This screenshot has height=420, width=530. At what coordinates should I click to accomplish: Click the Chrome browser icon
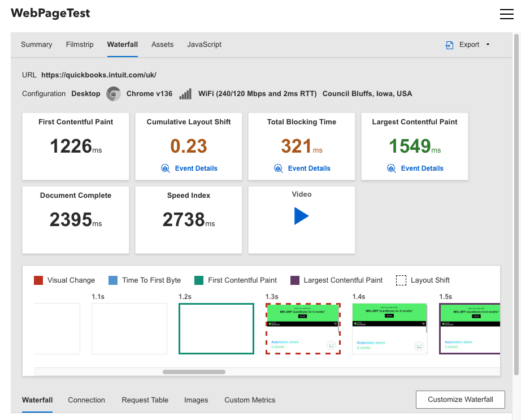[113, 93]
